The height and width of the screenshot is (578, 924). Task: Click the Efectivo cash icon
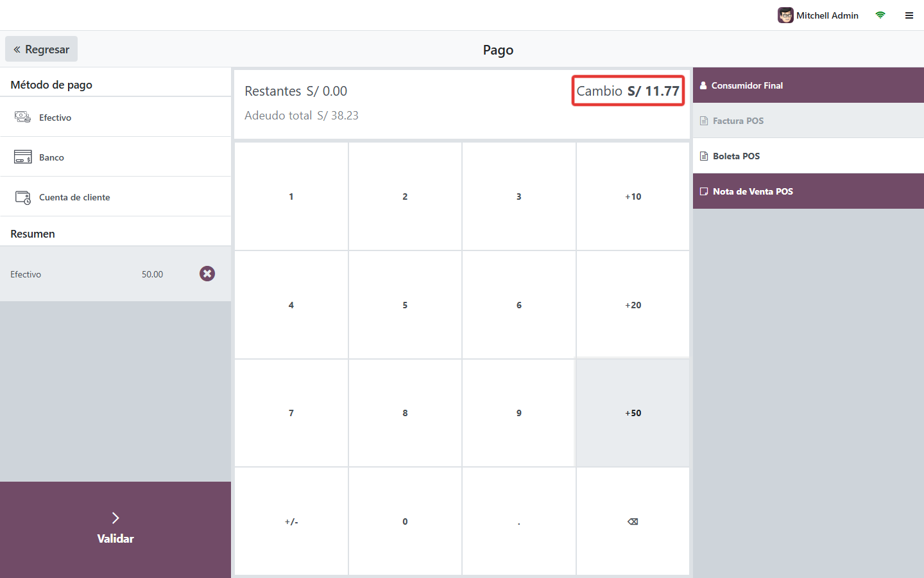(x=23, y=117)
